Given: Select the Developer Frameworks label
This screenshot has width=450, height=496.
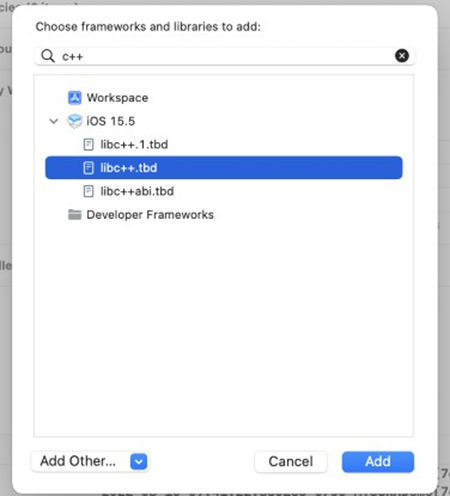Looking at the screenshot, I should tap(150, 215).
